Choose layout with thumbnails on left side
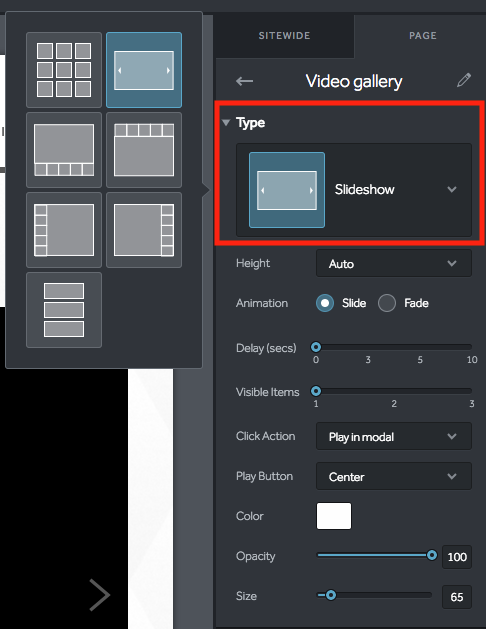 pyautogui.click(x=64, y=230)
